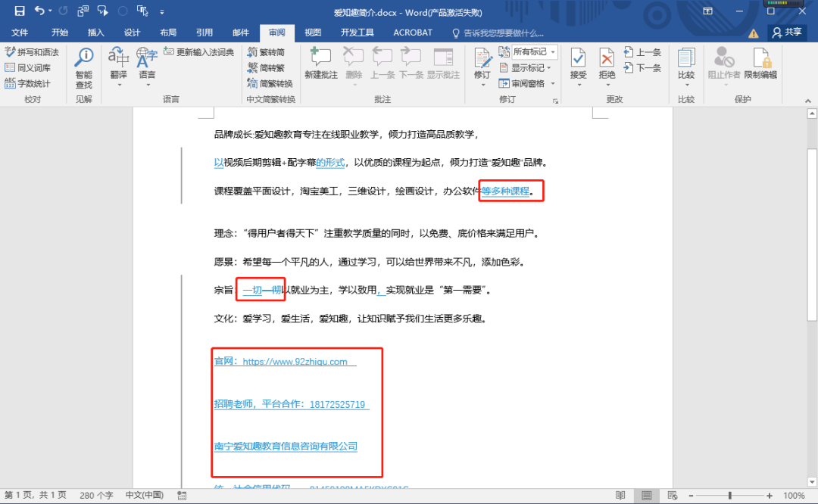Reject the tracked change (拒绝)
This screenshot has height=504, width=818.
607,67
